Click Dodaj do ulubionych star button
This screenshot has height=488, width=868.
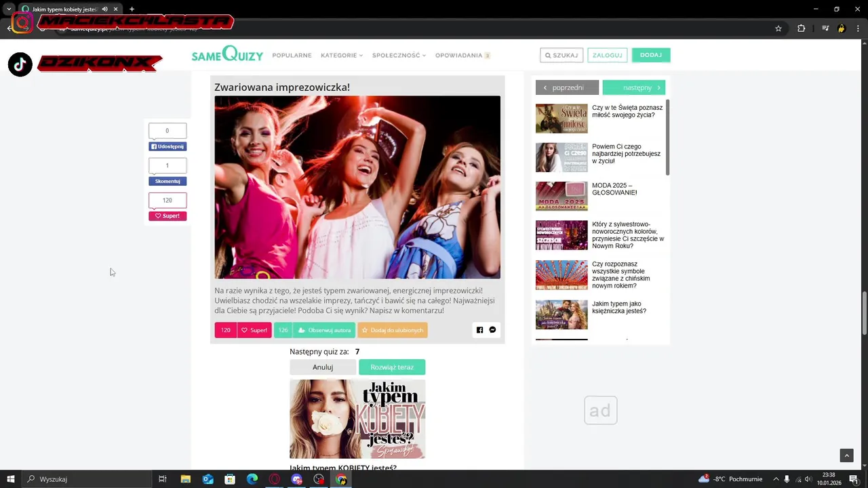(393, 330)
